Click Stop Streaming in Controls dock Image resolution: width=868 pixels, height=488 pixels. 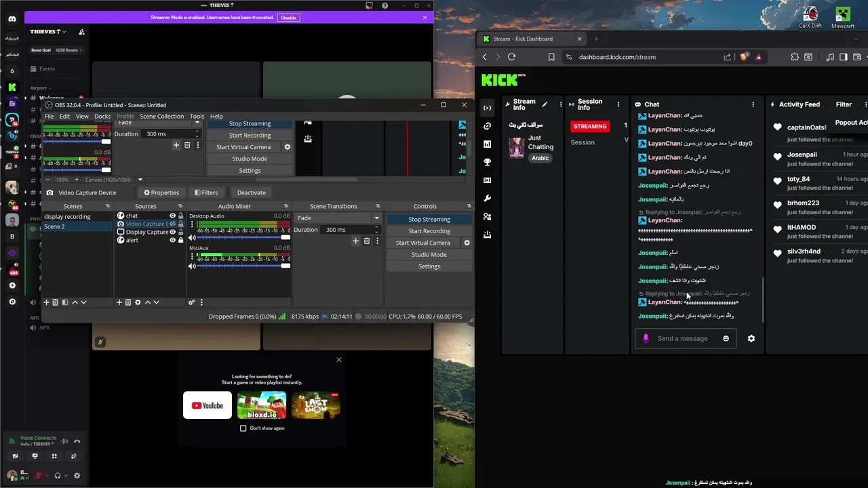(429, 219)
